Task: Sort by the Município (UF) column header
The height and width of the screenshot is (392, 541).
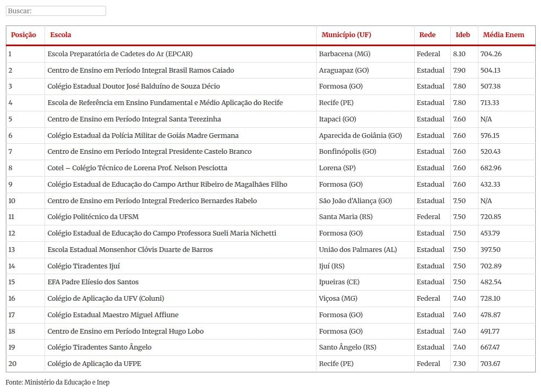Action: coord(346,34)
